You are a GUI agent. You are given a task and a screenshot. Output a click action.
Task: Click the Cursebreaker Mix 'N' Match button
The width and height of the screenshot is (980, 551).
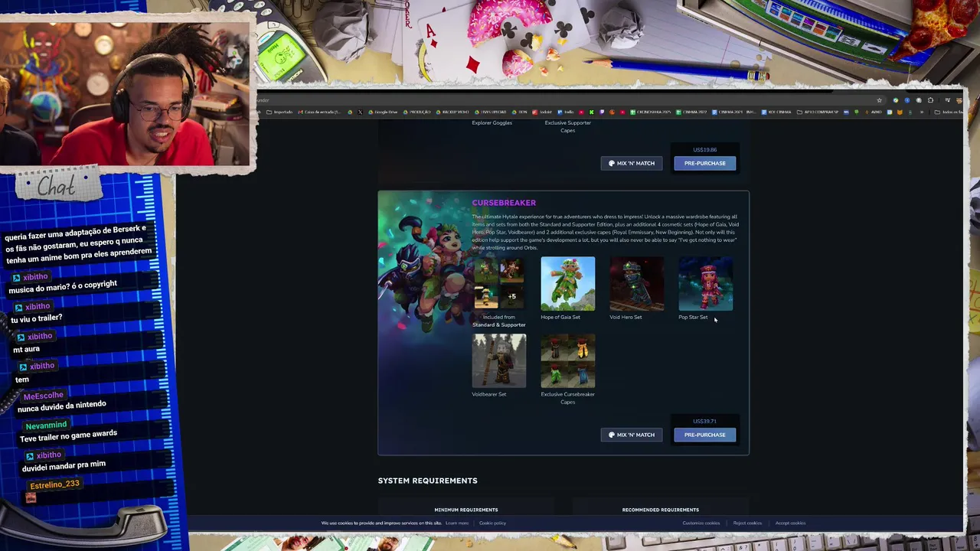(x=632, y=435)
